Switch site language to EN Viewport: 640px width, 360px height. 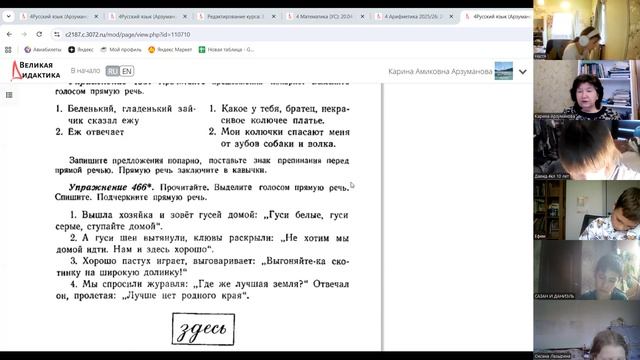(x=127, y=71)
